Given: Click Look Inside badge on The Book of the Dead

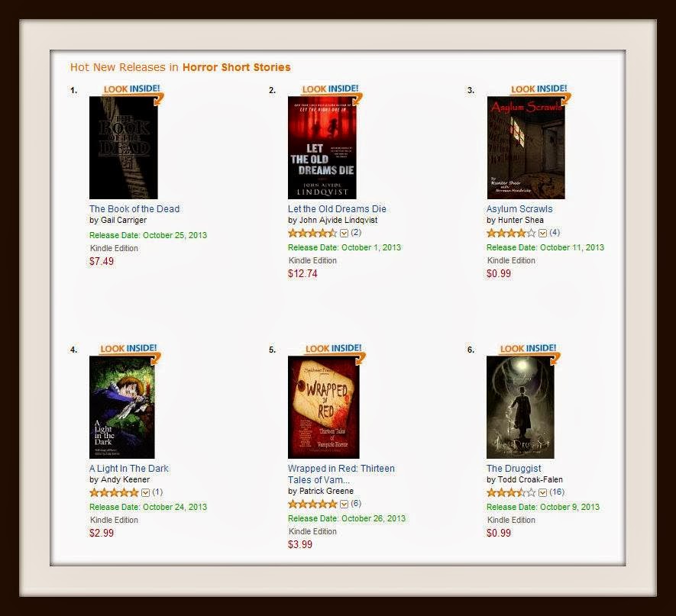Looking at the screenshot, I should coord(133,92).
